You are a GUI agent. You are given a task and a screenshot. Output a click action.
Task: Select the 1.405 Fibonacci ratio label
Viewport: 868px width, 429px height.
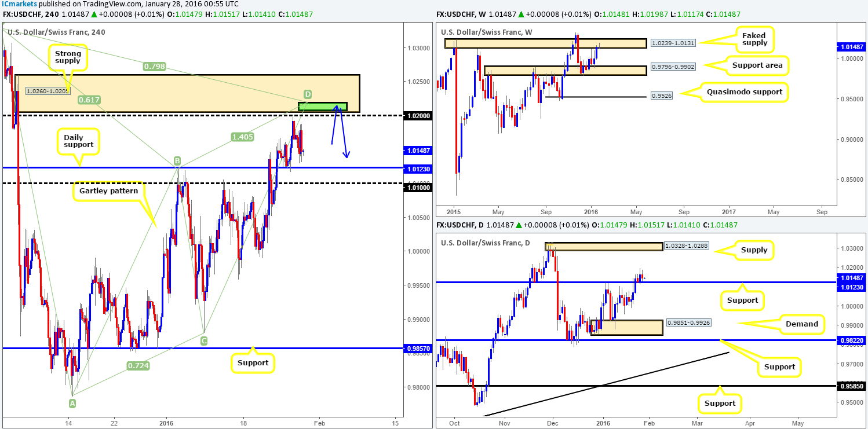coord(242,137)
